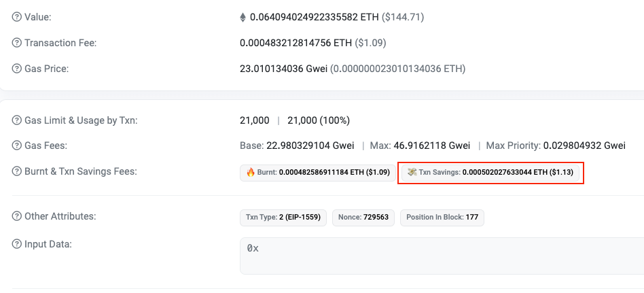Click the help icon beside Other Attributes
The height and width of the screenshot is (293, 644).
click(x=17, y=216)
